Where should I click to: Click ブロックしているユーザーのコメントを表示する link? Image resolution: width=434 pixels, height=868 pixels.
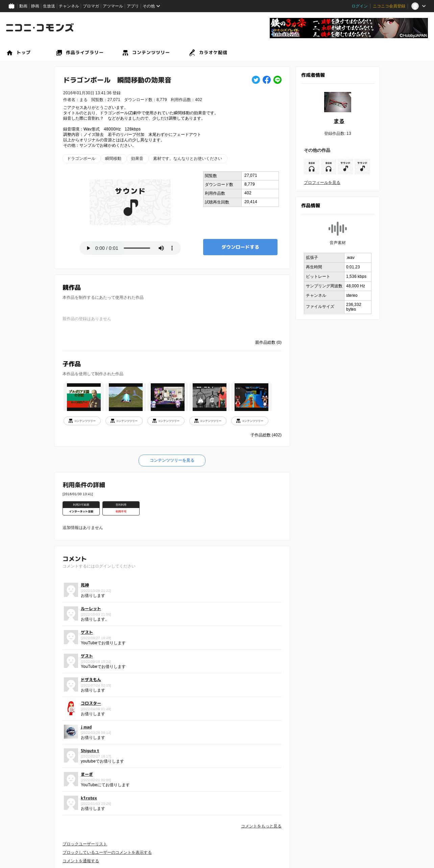tap(107, 852)
